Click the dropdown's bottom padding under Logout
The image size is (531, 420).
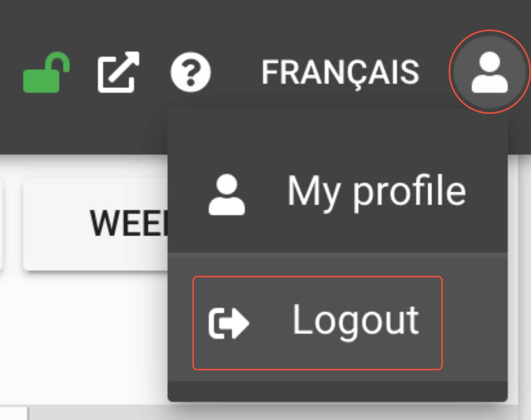click(x=337, y=391)
